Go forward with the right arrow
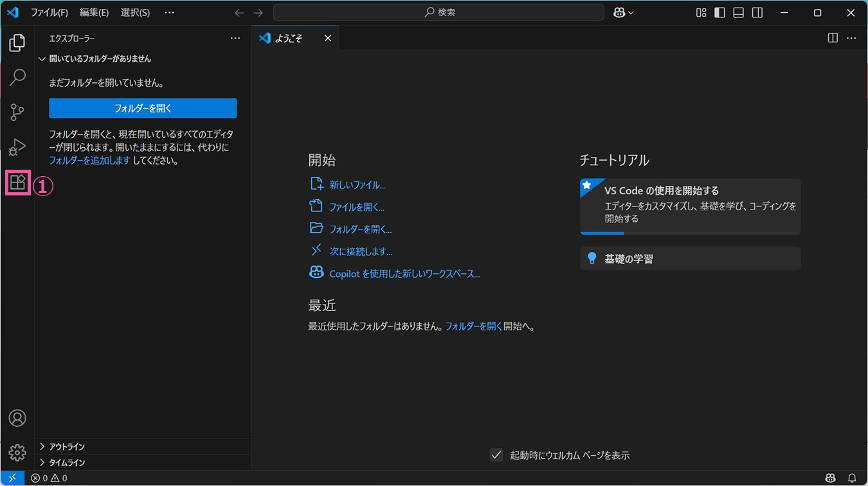 [258, 13]
